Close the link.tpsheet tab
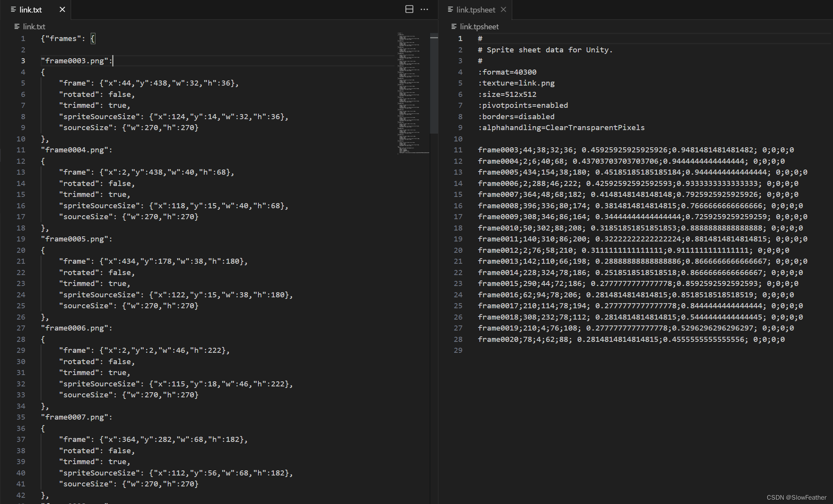Viewport: 833px width, 504px height. 504,9
